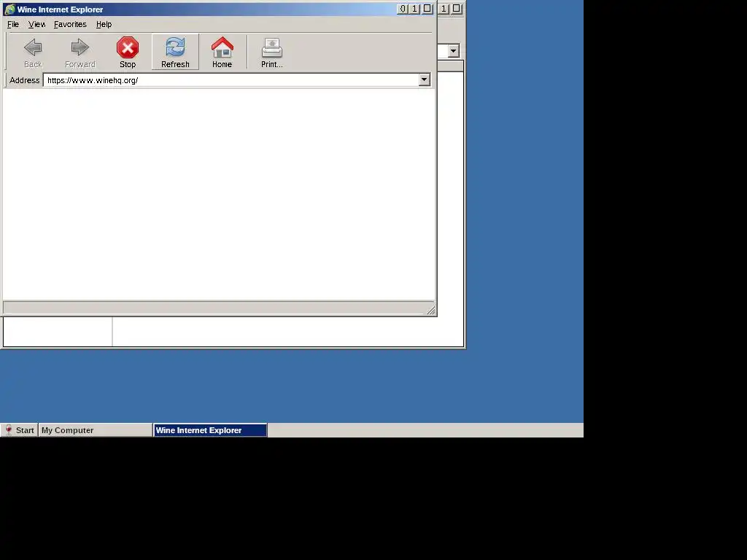Open the File menu
The width and height of the screenshot is (747, 560).
[13, 24]
